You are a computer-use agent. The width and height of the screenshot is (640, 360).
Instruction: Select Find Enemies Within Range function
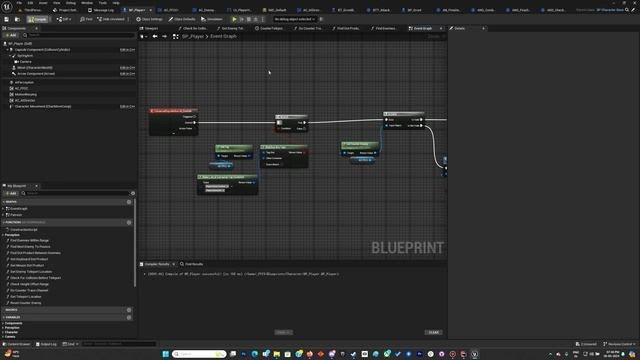pos(29,240)
